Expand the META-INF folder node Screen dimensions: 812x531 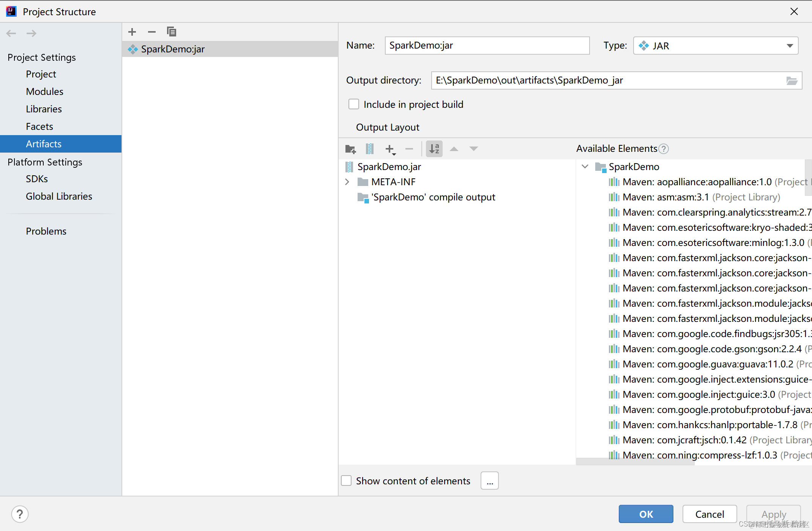tap(347, 182)
